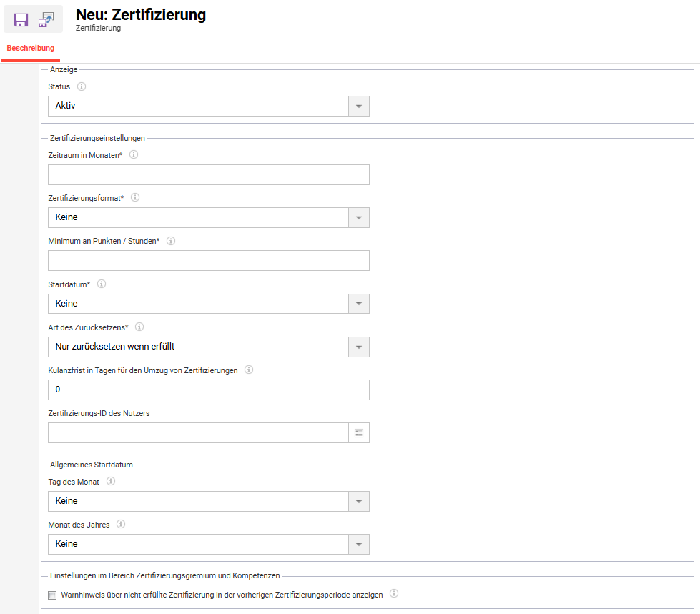Open the Monat des Jahres dropdown
This screenshot has height=614, width=700.
pos(209,545)
